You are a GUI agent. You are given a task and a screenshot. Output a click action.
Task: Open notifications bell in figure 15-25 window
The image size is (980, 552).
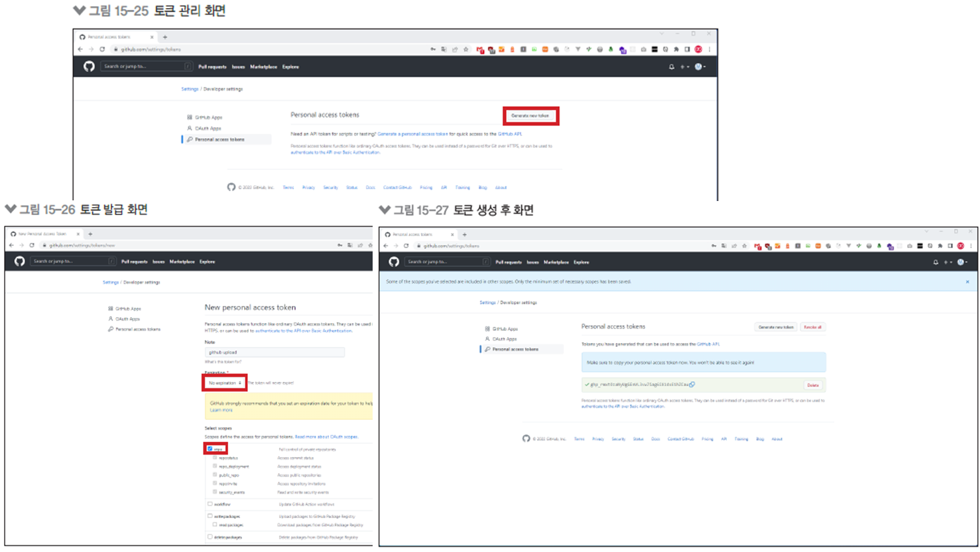(x=672, y=66)
